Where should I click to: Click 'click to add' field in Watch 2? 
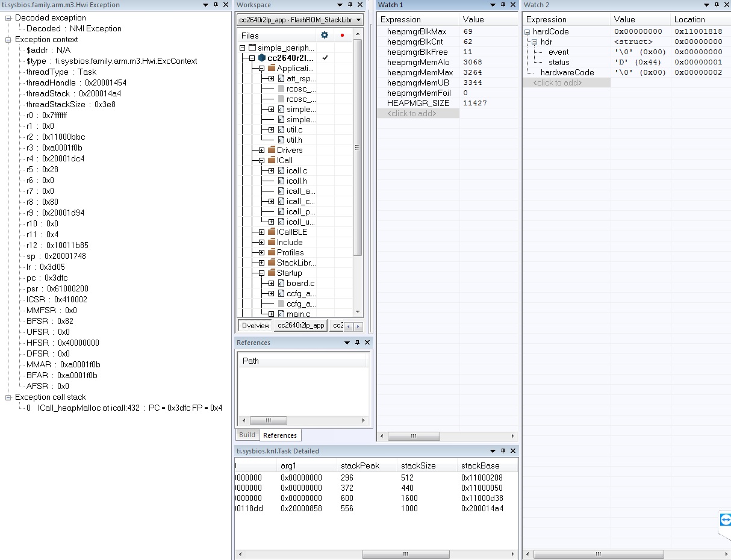(567, 82)
